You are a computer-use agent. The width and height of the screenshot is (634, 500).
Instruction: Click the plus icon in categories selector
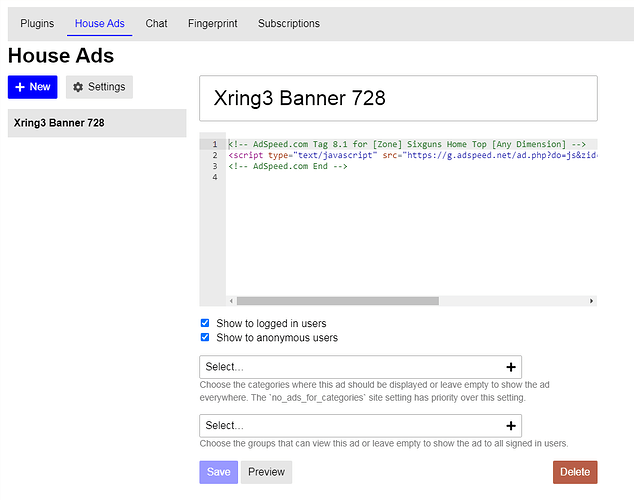point(511,367)
